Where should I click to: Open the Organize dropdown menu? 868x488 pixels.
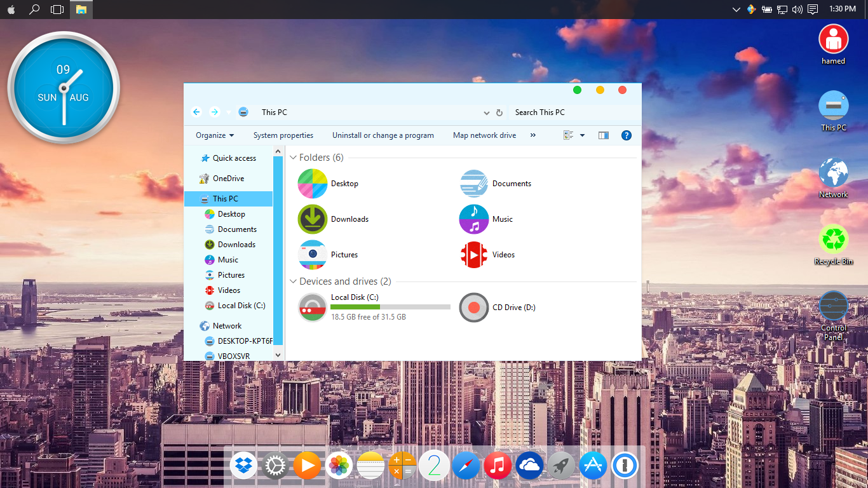[215, 135]
